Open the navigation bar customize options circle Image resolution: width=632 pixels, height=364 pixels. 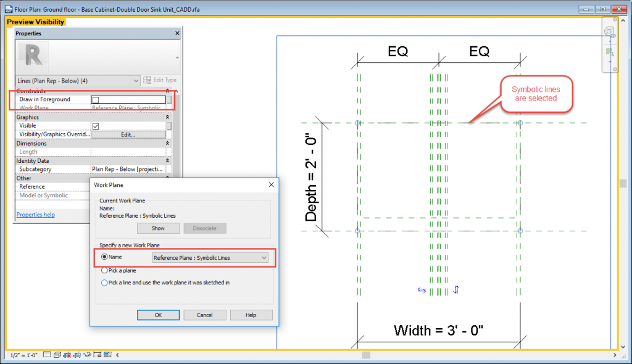coord(615,69)
